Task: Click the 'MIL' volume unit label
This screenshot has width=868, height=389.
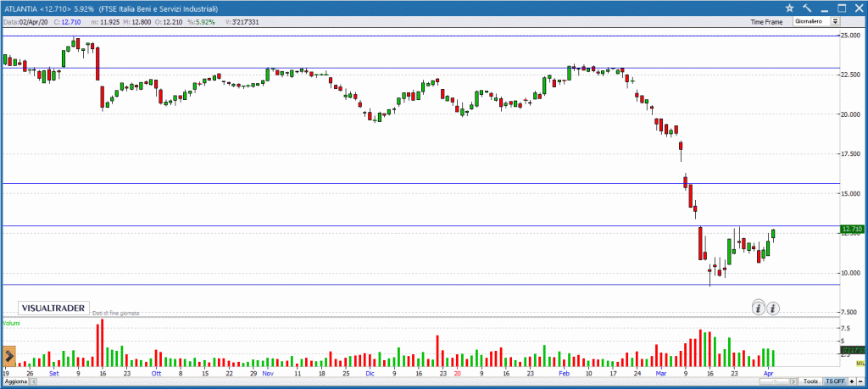Action: point(860,363)
